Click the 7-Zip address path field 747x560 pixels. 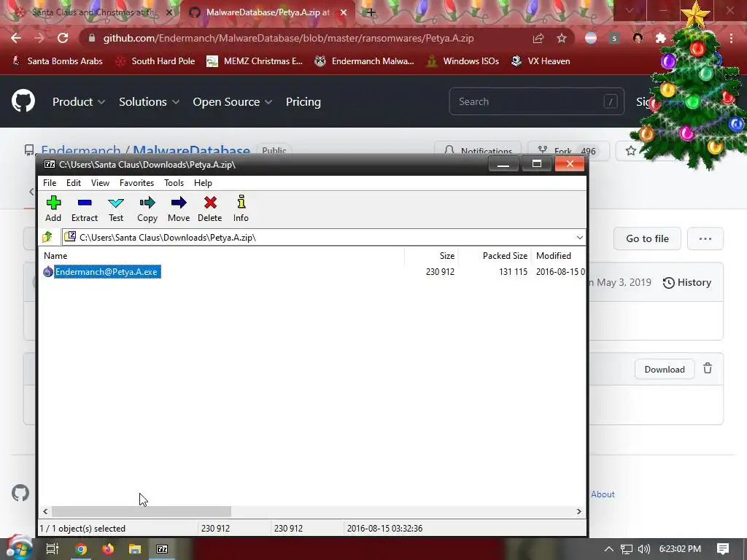(x=324, y=237)
